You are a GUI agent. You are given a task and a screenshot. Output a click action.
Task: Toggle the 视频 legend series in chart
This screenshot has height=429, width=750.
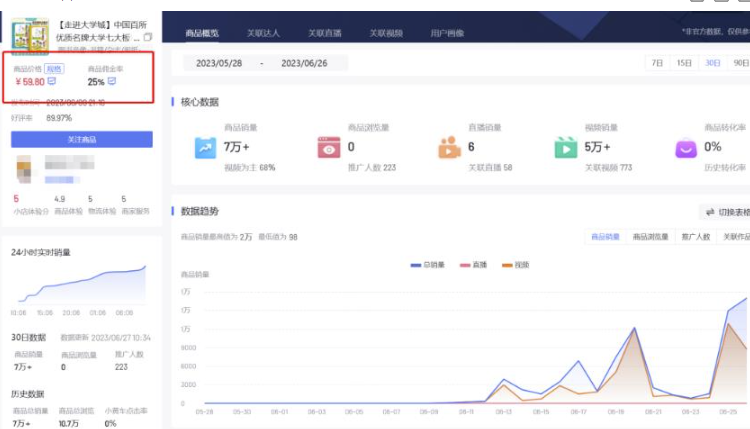pos(515,265)
